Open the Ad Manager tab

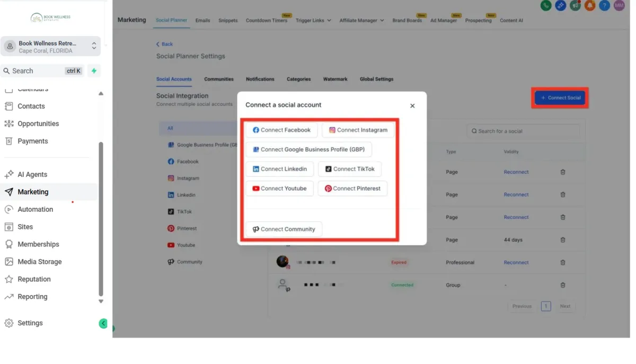coord(444,20)
